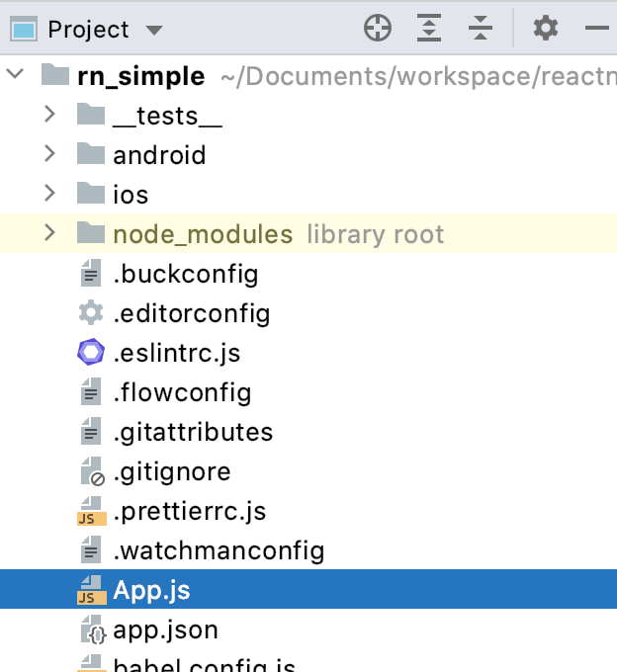This screenshot has height=672, width=617.
Task: Select the .gitignore file
Action: pos(172,472)
